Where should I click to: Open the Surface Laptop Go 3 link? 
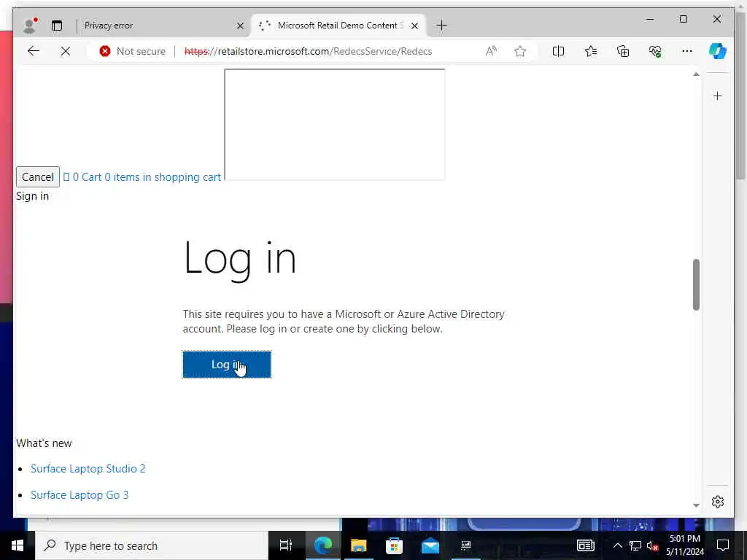click(x=80, y=495)
